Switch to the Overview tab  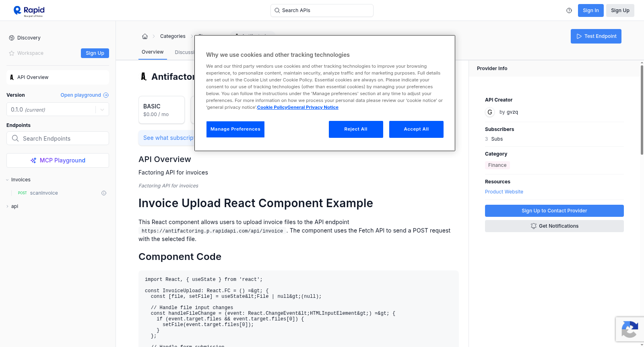coord(153,52)
